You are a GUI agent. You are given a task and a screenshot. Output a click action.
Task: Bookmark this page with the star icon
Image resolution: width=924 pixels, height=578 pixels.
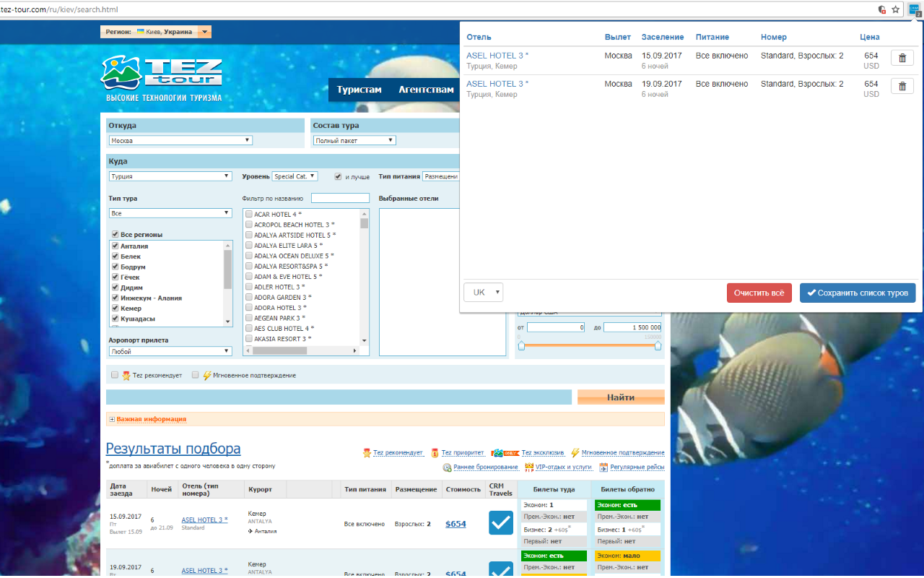[x=896, y=9]
